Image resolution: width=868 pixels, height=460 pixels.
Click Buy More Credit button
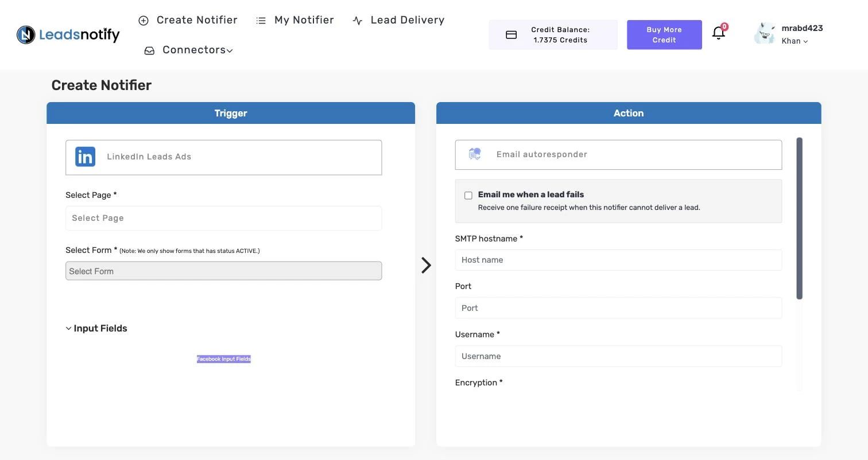664,35
